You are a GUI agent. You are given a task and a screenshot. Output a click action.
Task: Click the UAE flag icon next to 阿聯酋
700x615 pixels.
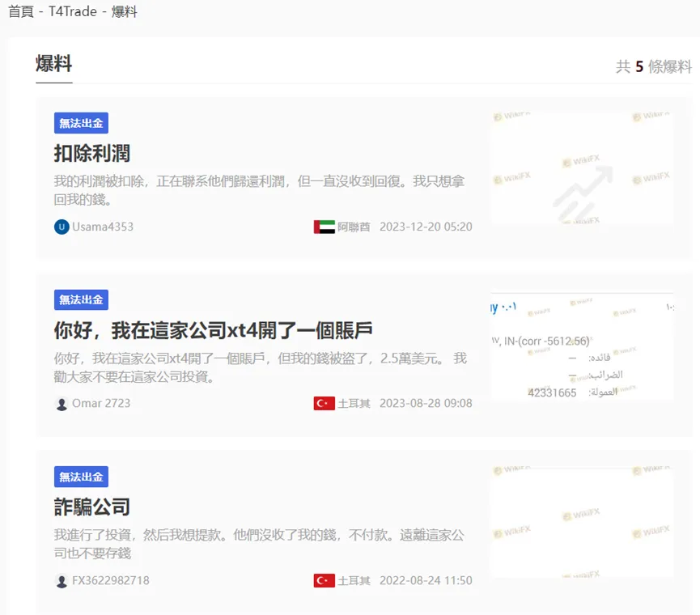tap(325, 227)
